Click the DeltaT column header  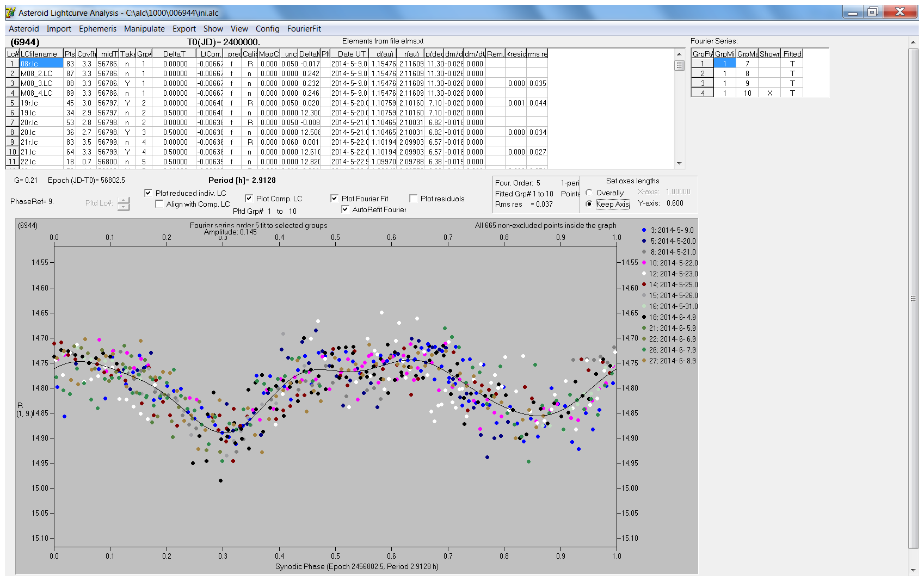174,54
